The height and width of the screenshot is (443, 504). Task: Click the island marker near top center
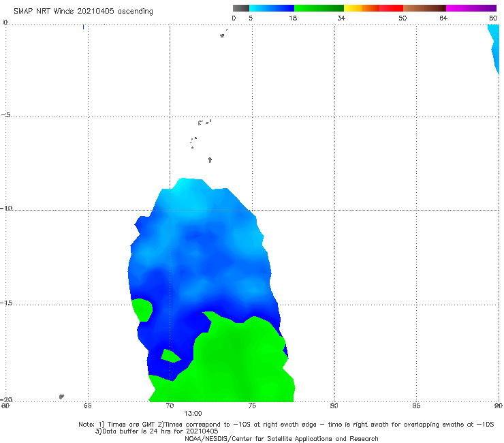click(x=222, y=35)
